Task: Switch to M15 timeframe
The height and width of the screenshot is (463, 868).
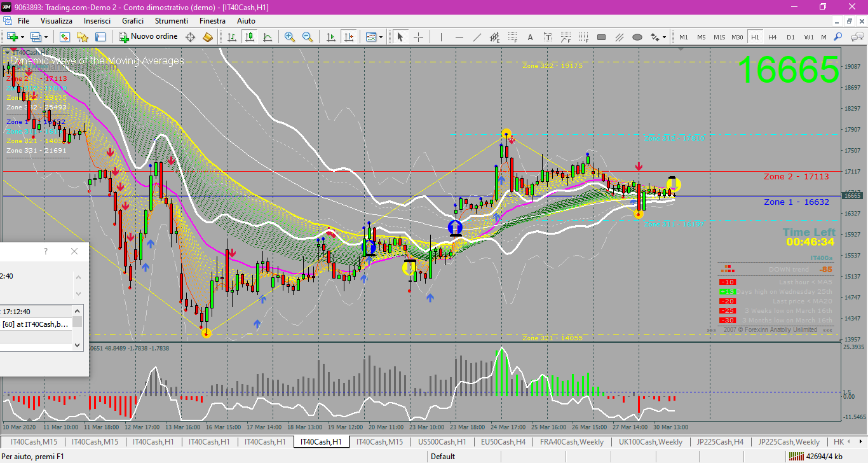Action: click(719, 37)
